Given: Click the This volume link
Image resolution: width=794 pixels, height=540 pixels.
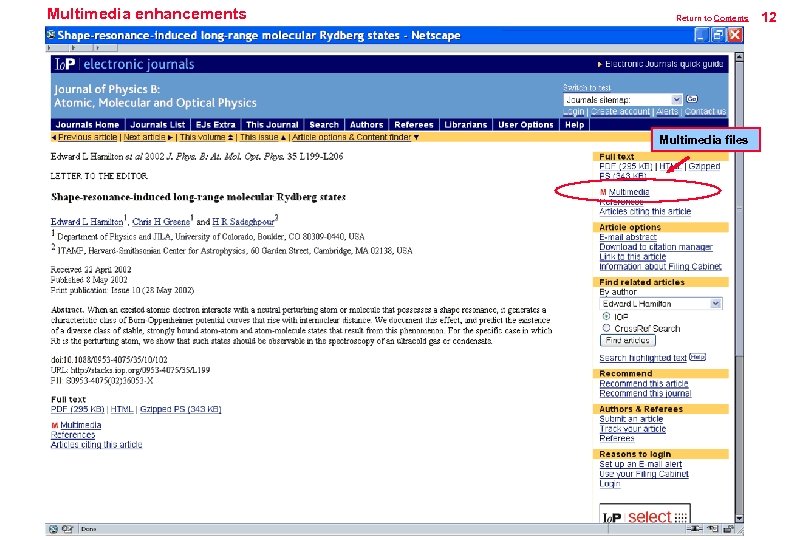Looking at the screenshot, I should (203, 137).
